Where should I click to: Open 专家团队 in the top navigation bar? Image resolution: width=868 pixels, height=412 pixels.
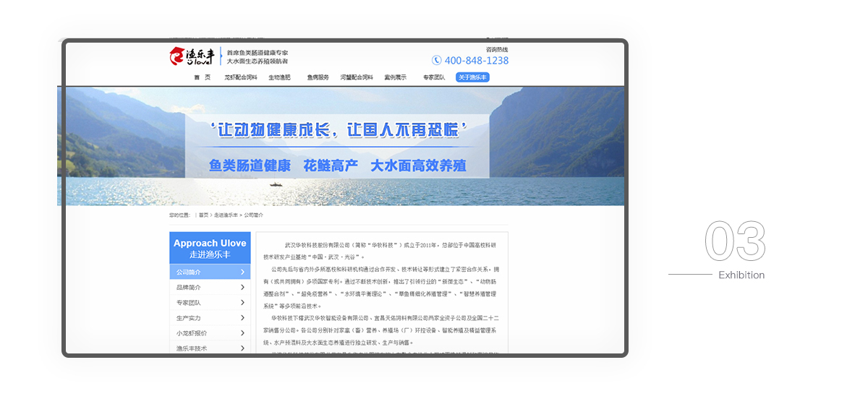[434, 77]
